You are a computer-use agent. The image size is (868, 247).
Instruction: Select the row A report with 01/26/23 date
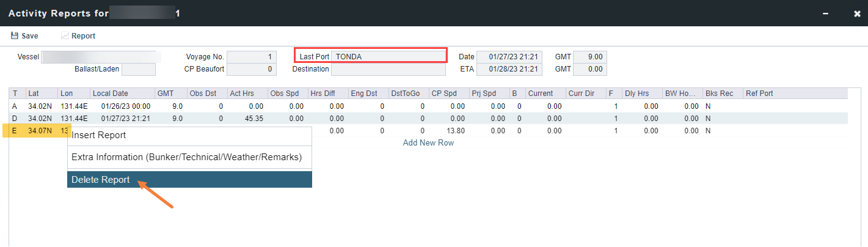click(121, 106)
